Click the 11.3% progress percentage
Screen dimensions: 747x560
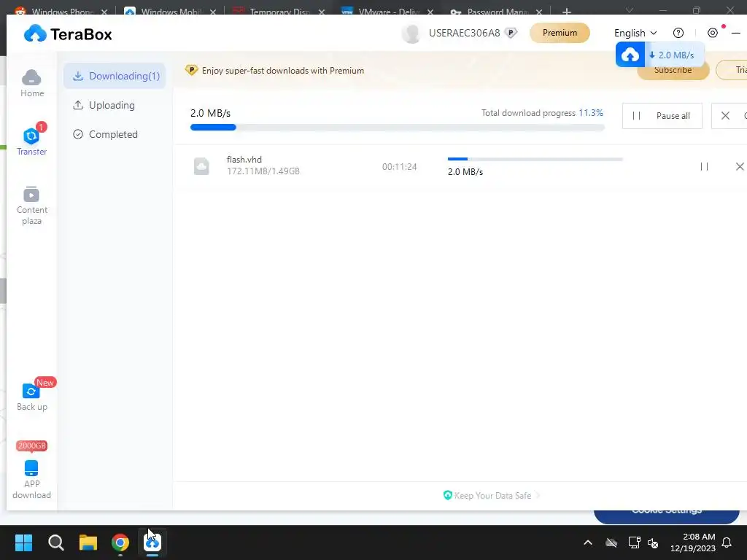[x=591, y=113]
